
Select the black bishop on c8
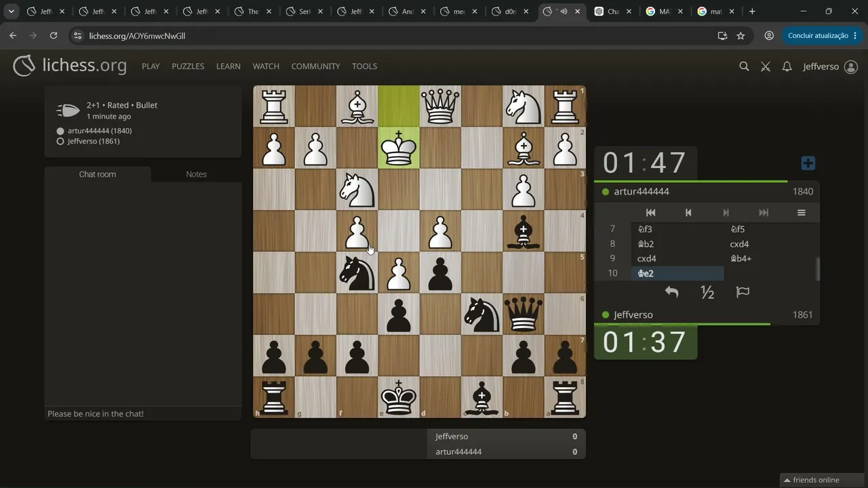(x=481, y=396)
